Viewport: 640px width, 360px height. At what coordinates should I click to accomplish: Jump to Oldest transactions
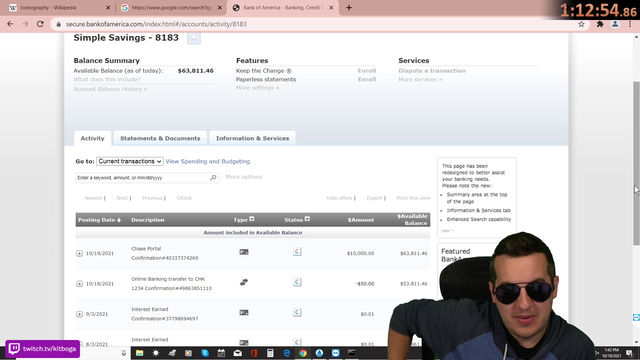(184, 198)
